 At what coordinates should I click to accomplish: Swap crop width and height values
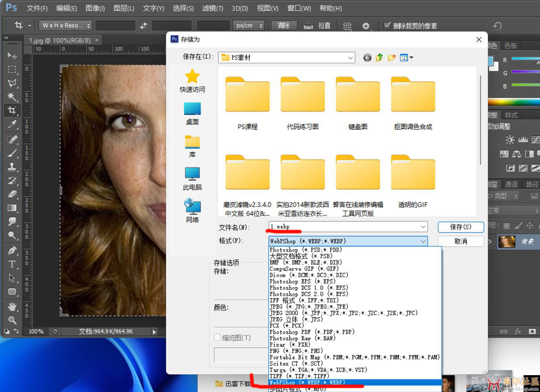143,26
